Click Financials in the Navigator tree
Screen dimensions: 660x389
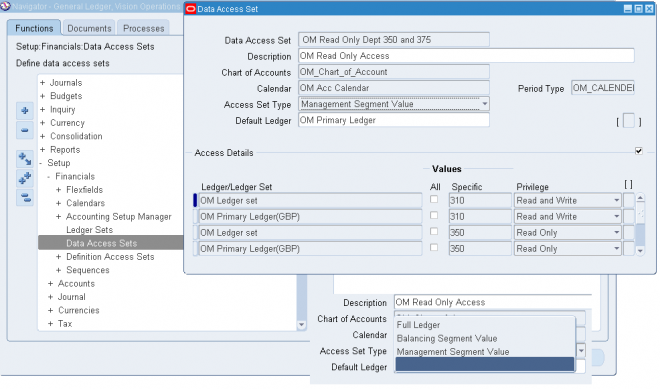[x=75, y=176]
